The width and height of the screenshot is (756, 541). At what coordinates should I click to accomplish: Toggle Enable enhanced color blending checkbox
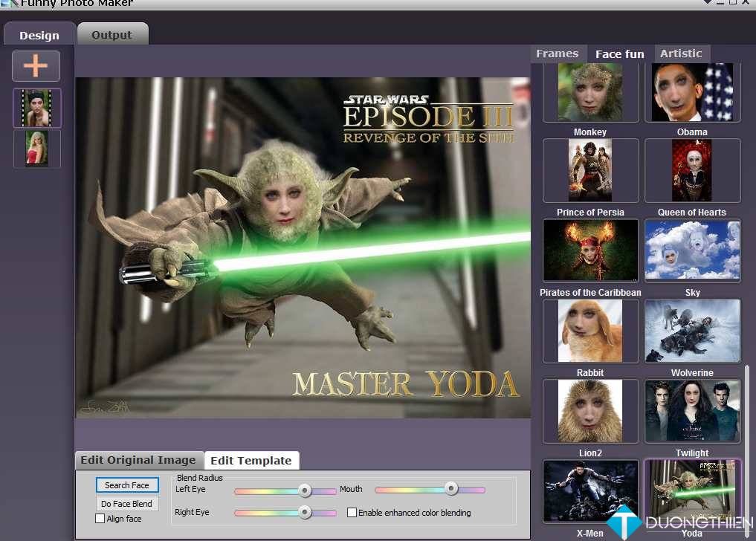(352, 513)
